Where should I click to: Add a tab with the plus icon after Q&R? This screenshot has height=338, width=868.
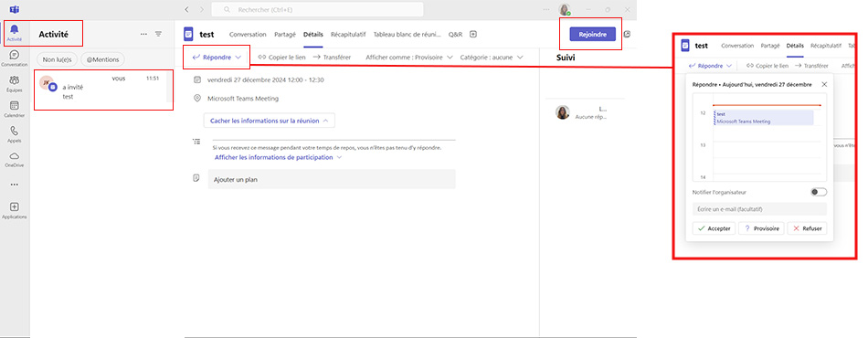tap(473, 35)
